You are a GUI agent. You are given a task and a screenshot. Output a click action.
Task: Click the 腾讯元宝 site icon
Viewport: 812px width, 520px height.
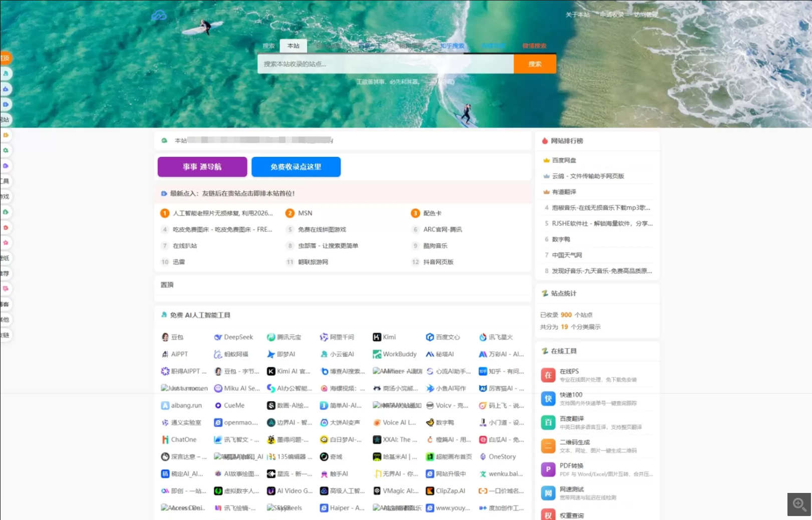coord(271,337)
